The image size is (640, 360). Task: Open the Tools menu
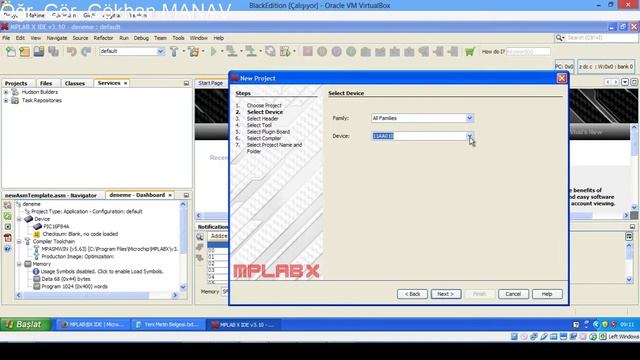click(178, 38)
